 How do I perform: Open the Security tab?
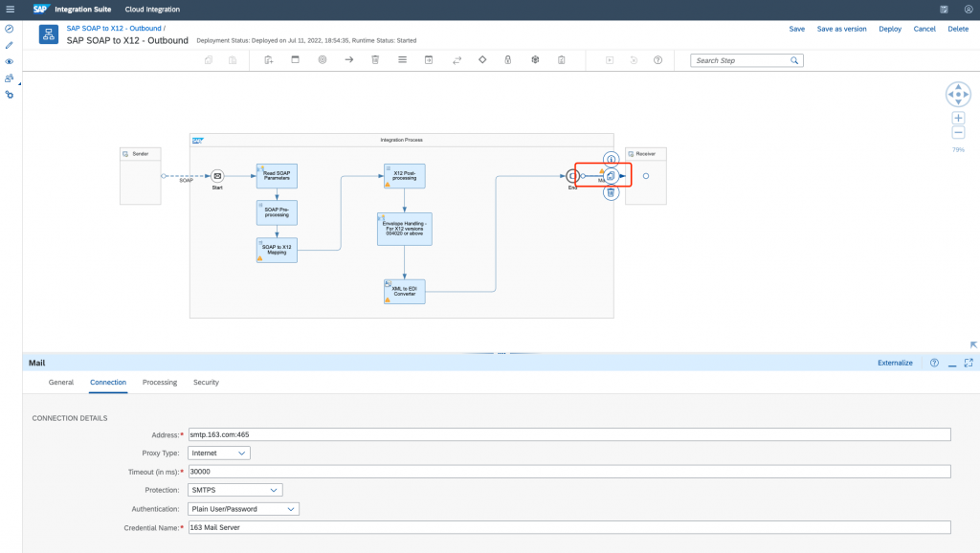click(207, 383)
